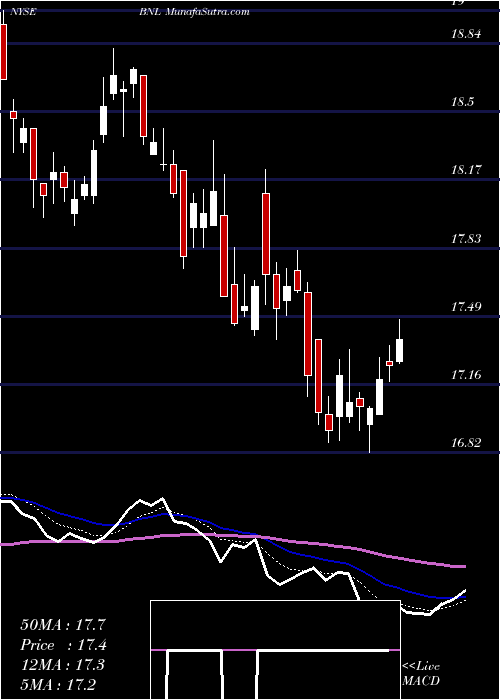This screenshot has width=500, height=700.
Task: Click the 17.16 price axis label
Action: click(x=466, y=375)
